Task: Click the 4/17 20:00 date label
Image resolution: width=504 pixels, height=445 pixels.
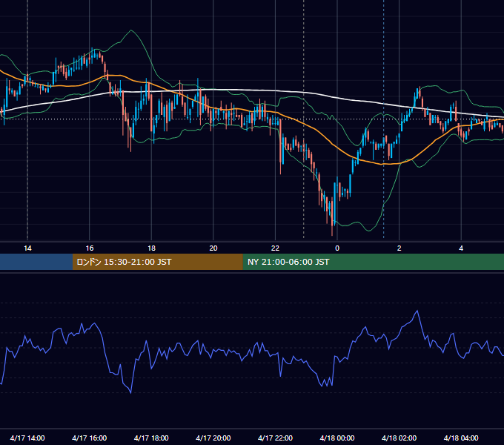Action: click(213, 438)
